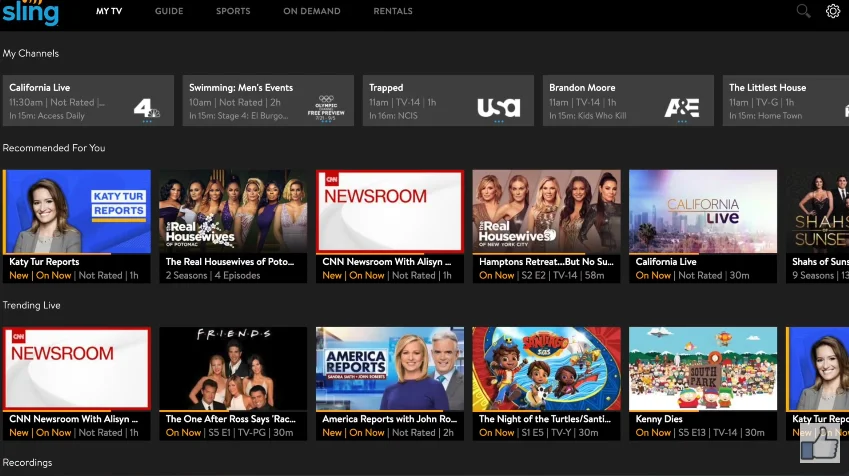Screen dimensions: 849x476
Task: Click the 'Kenny Dies' title
Action: click(x=659, y=419)
